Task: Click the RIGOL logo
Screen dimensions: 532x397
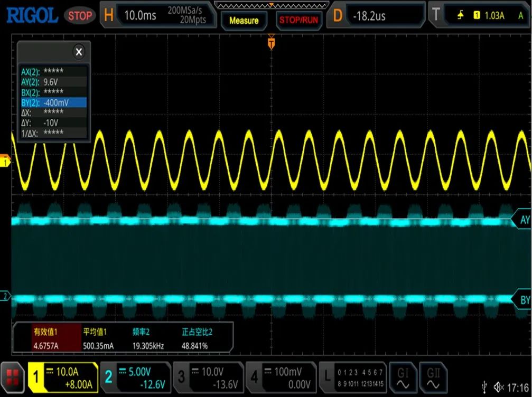Action: pyautogui.click(x=32, y=15)
